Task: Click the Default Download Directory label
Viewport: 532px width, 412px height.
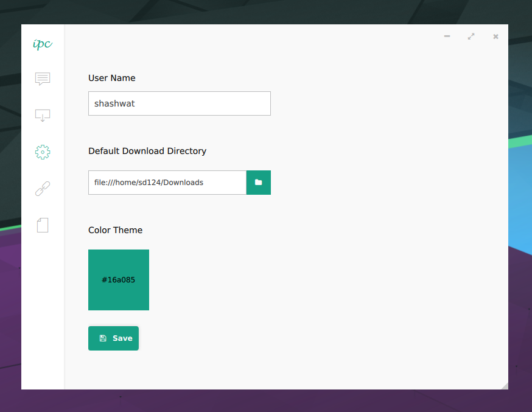Action: 147,151
